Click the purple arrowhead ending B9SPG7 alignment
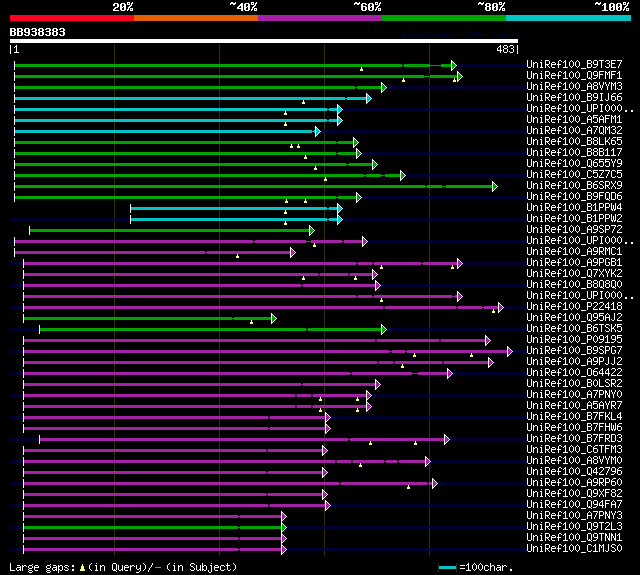Viewport: 640px width, 575px height. click(x=509, y=351)
